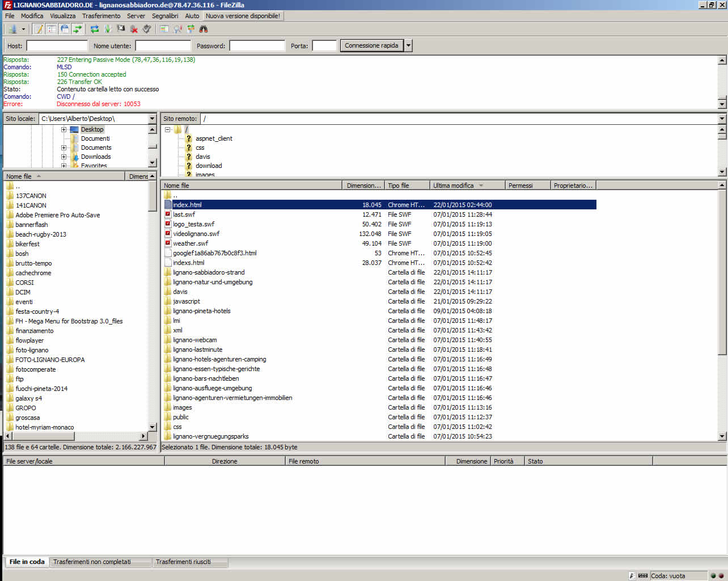Click the local file list horizontal scrollbar
This screenshot has width=728, height=581.
[x=75, y=436]
